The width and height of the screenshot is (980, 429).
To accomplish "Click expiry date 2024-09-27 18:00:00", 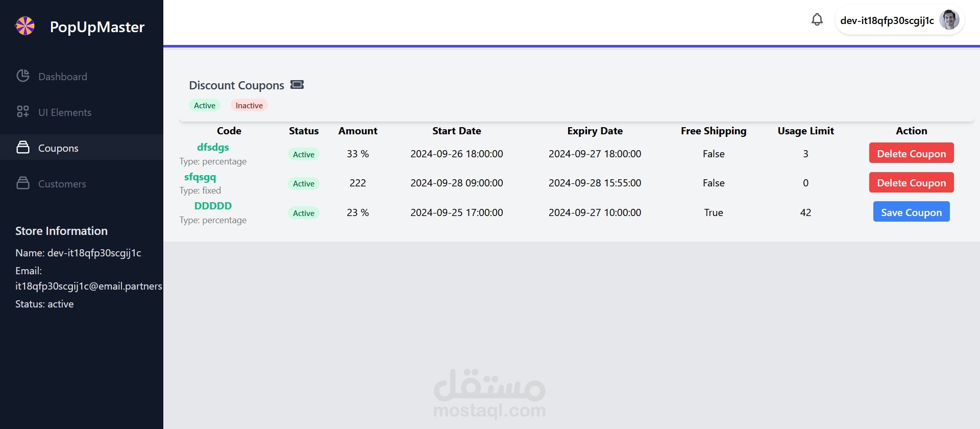I will coord(595,154).
